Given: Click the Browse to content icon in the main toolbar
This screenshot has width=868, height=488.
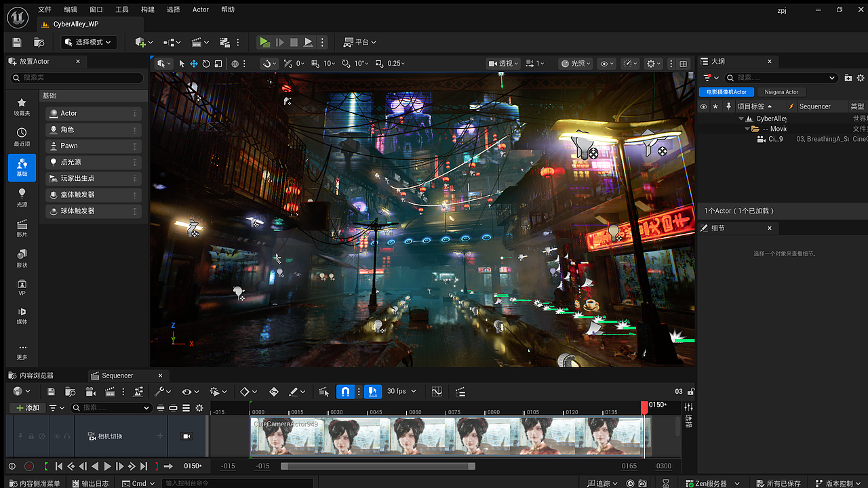Looking at the screenshot, I should 39,42.
